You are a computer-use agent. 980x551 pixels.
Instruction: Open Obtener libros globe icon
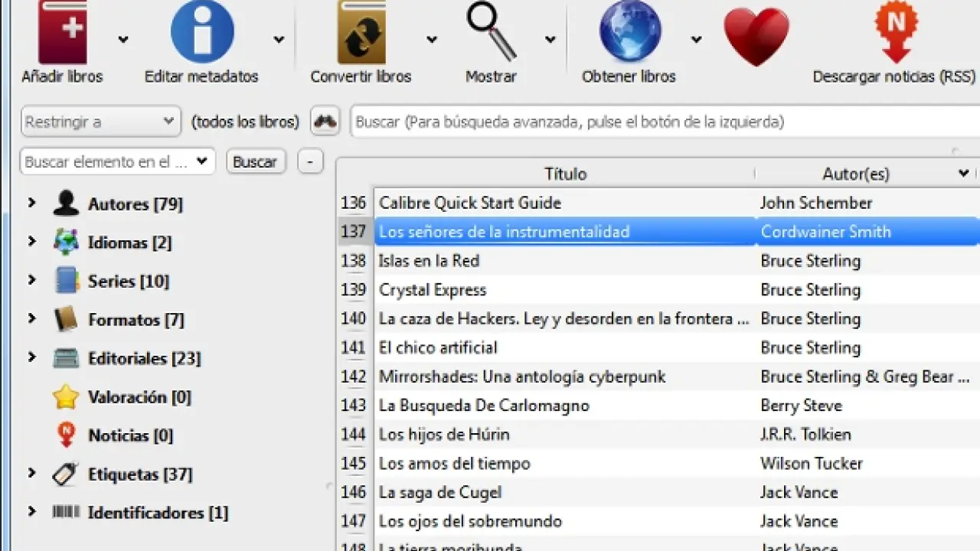click(x=629, y=32)
